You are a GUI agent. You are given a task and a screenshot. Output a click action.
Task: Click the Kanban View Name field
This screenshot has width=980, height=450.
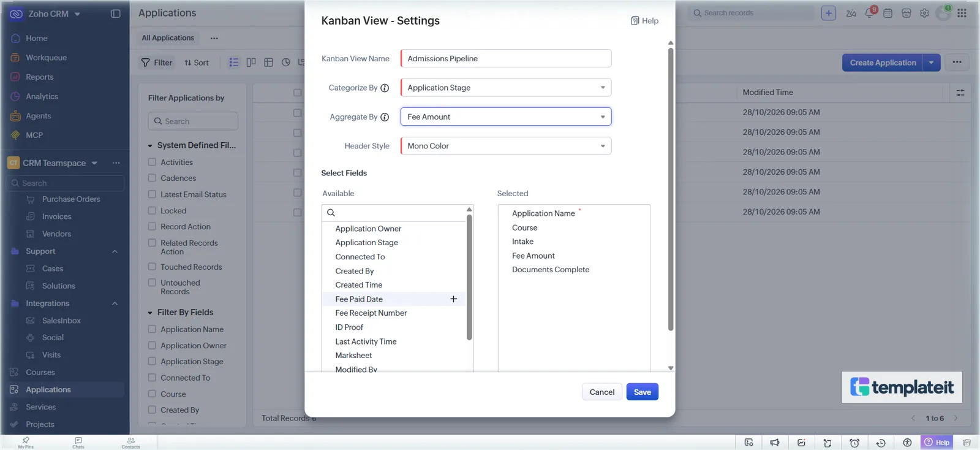pos(506,58)
